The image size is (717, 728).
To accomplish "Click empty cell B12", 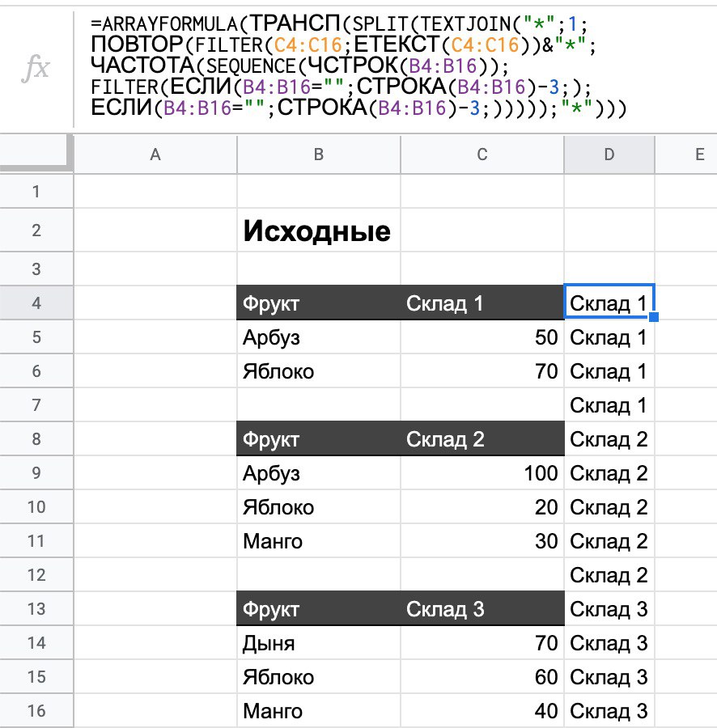I will coord(319,575).
